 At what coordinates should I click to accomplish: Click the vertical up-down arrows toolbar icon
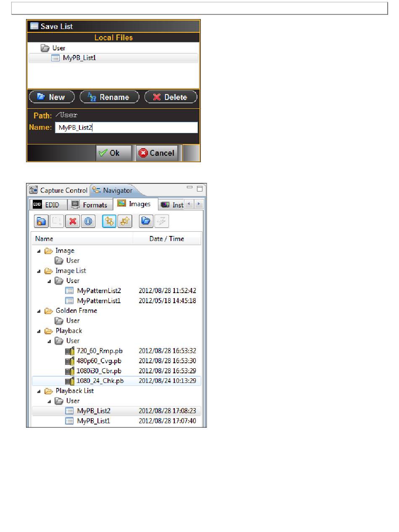coord(125,221)
